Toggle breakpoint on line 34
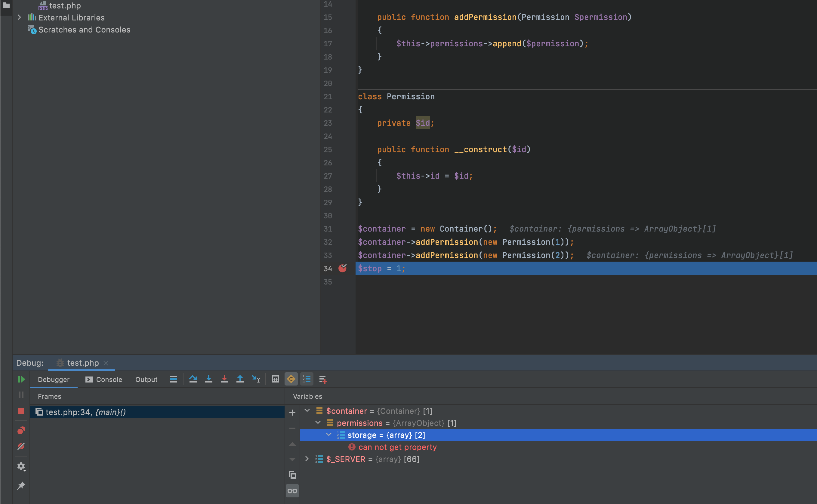The image size is (817, 504). pyautogui.click(x=343, y=268)
